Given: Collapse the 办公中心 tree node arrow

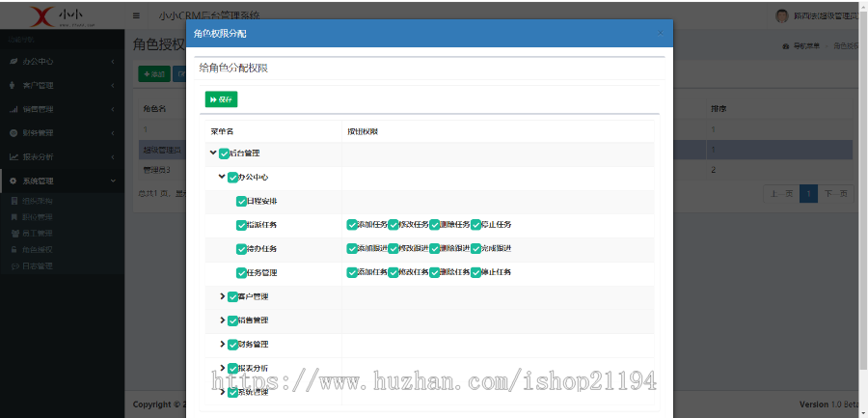Looking at the screenshot, I should (x=222, y=177).
